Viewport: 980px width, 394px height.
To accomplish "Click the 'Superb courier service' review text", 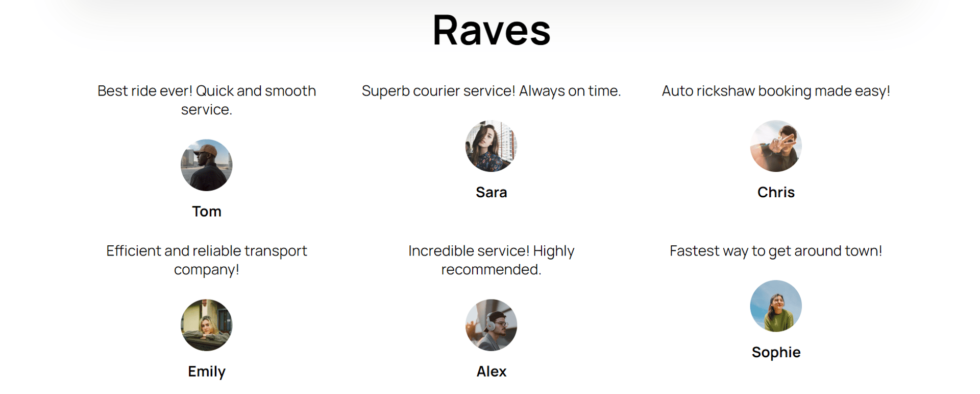I will 491,91.
